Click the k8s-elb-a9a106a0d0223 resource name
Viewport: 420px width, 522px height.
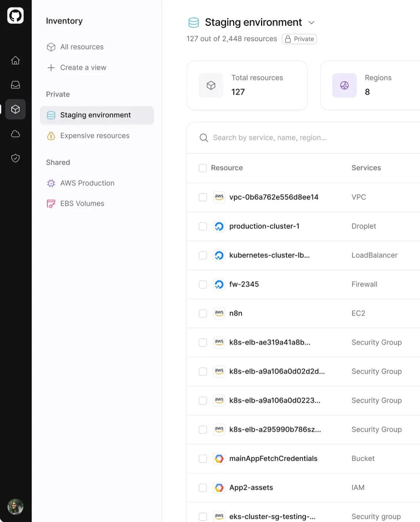[x=275, y=400]
